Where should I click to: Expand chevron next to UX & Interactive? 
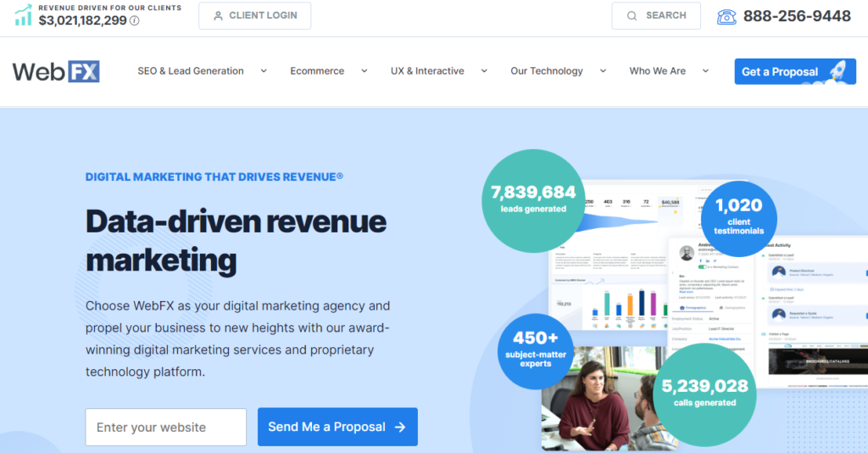484,71
